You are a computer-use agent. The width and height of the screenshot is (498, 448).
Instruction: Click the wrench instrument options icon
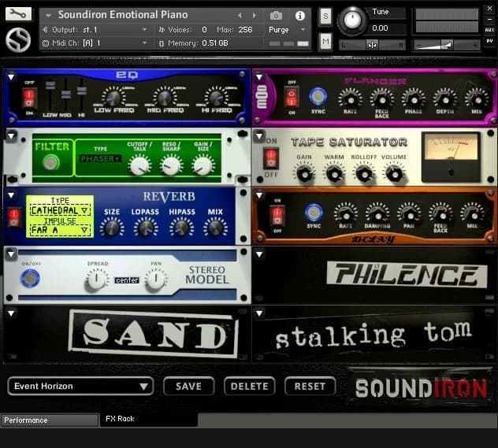[18, 14]
